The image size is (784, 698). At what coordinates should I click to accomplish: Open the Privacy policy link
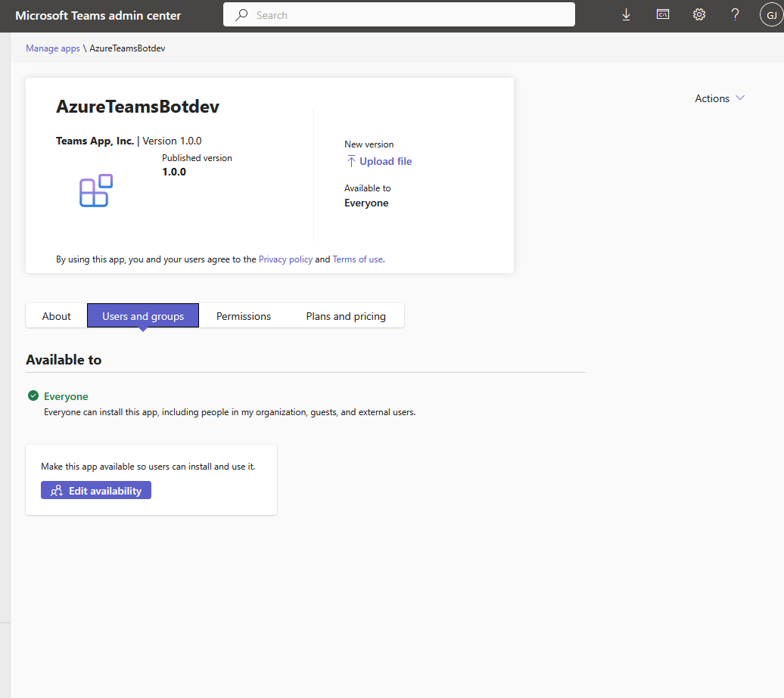click(285, 259)
